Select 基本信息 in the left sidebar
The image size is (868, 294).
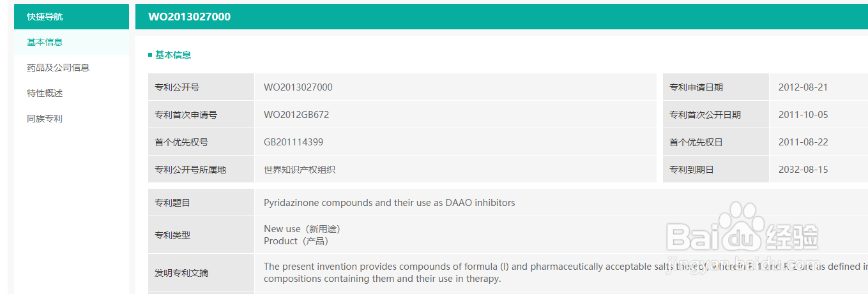tap(45, 42)
